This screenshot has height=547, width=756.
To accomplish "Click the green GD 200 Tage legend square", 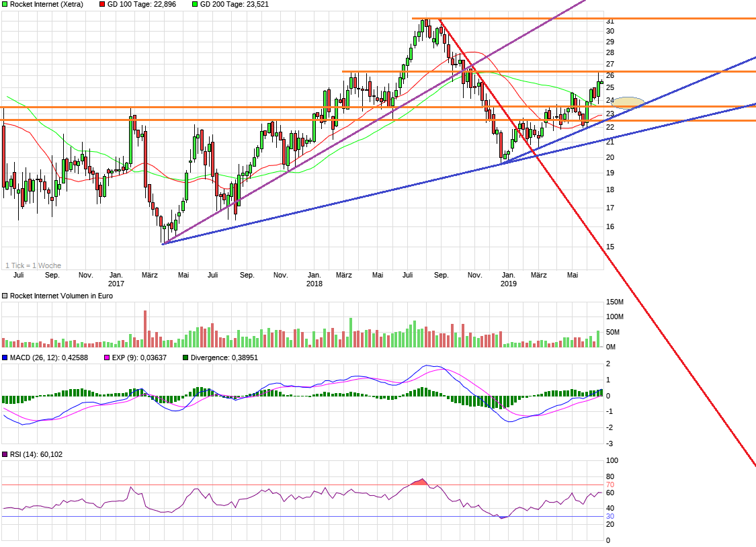I will click(195, 4).
